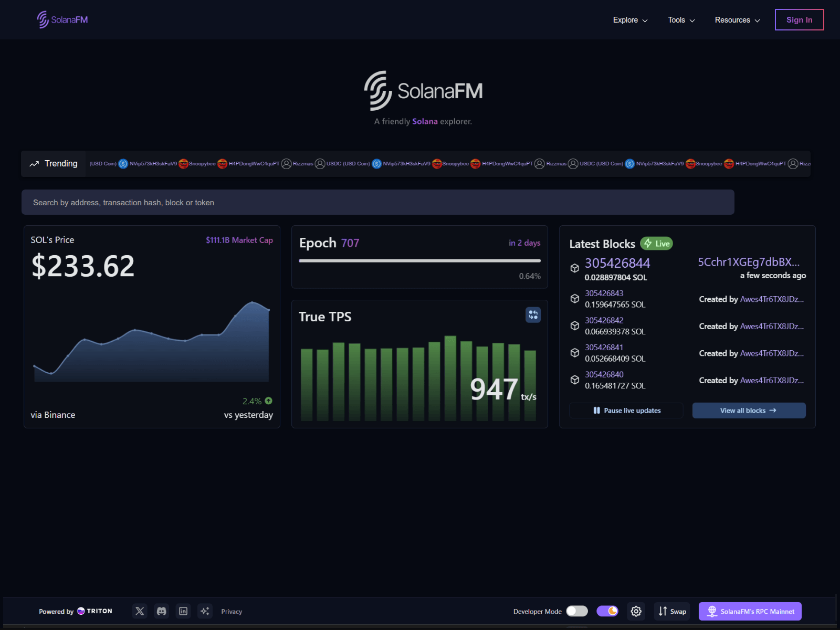Screen dimensions: 840x630
Task: Click the Swap button in the footer
Action: click(x=673, y=611)
